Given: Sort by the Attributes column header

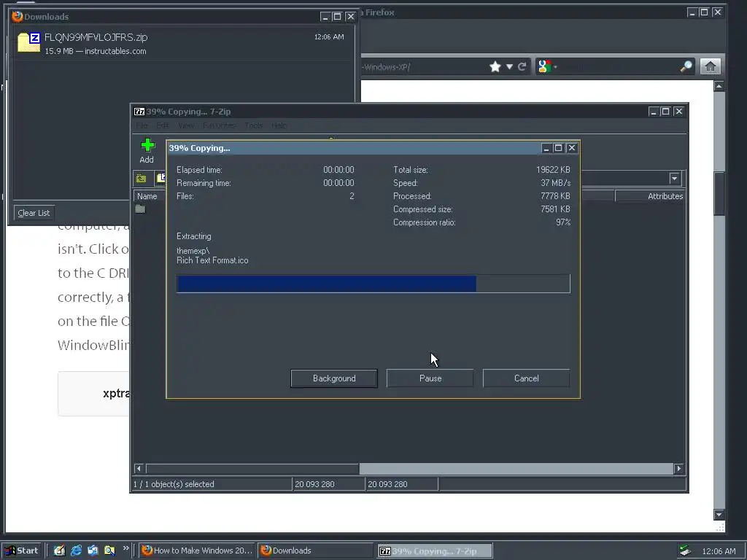Looking at the screenshot, I should click(650, 196).
